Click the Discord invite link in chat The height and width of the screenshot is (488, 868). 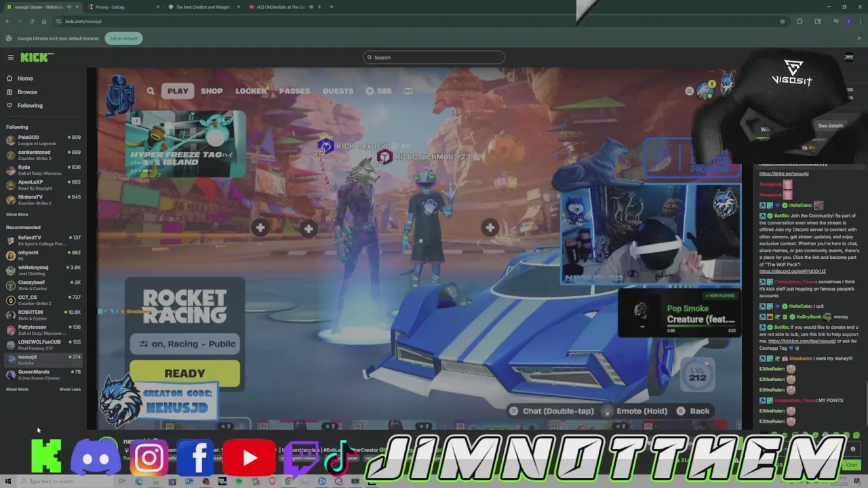(x=792, y=271)
